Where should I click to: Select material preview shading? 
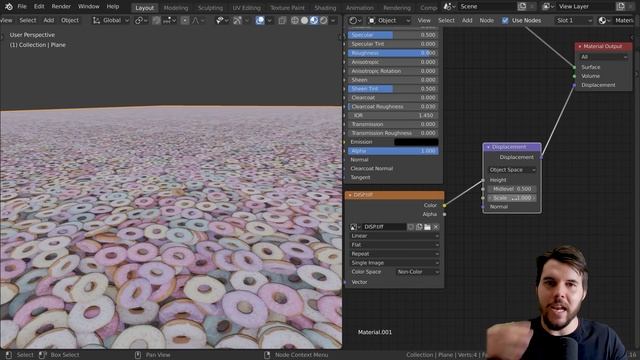point(314,20)
